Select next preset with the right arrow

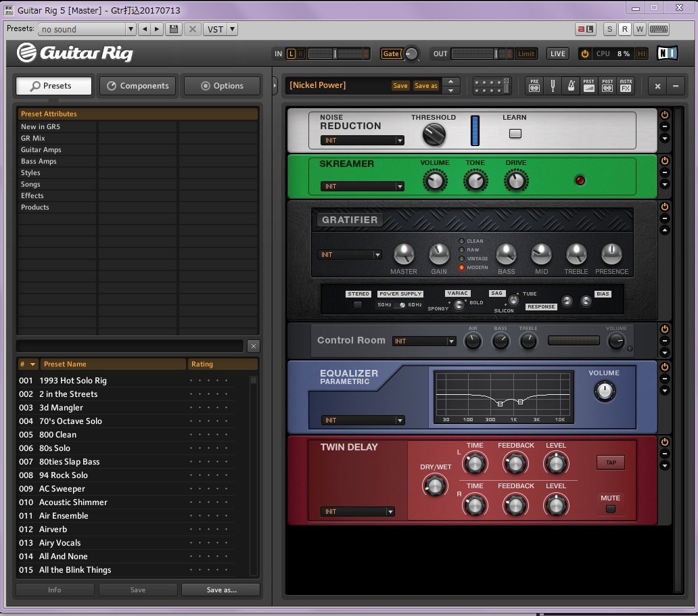[157, 29]
